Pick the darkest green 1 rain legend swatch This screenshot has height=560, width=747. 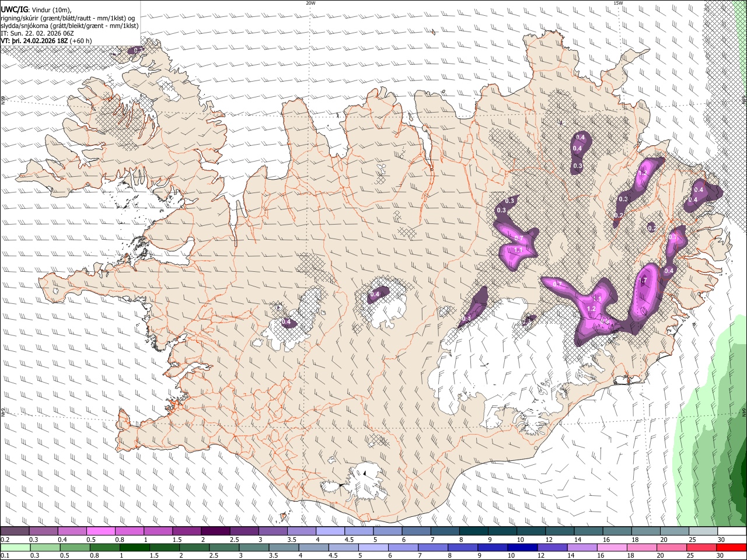135,548
